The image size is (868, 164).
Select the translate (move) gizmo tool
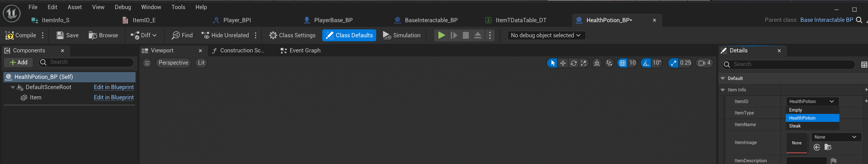tap(563, 63)
